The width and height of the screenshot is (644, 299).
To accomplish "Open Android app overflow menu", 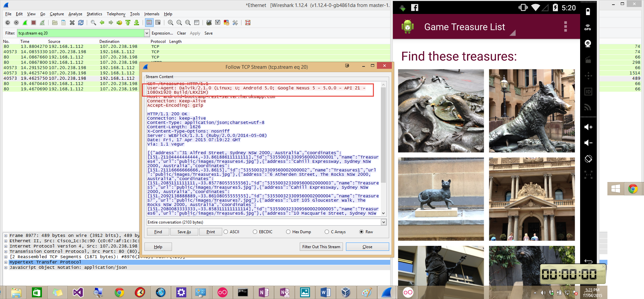I will point(565,27).
